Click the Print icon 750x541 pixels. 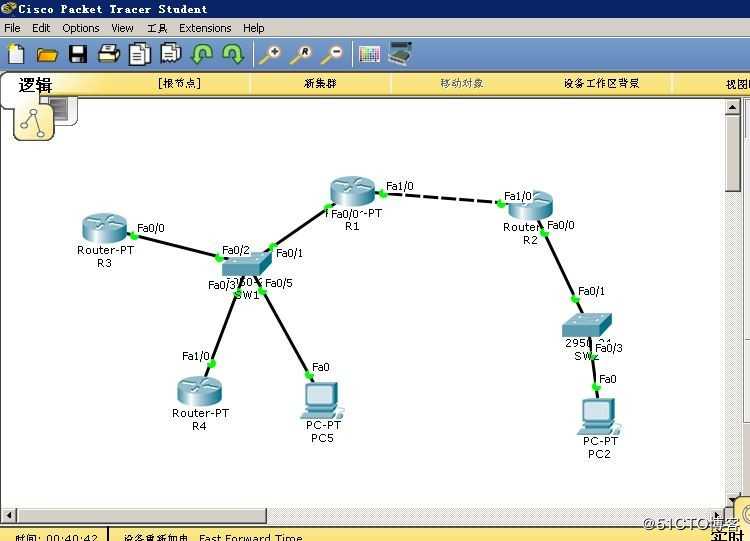click(x=109, y=54)
